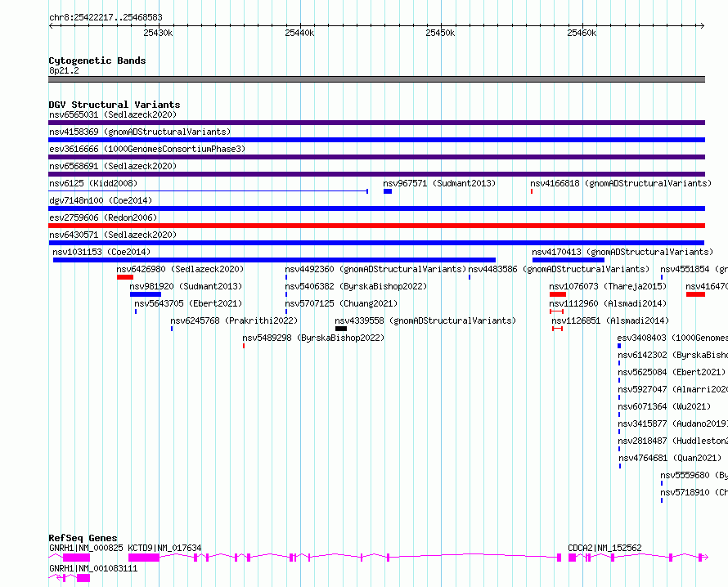Open nsv6426980 (Sedlazeck2020) label
The width and height of the screenshot is (728, 587).
pyautogui.click(x=180, y=269)
